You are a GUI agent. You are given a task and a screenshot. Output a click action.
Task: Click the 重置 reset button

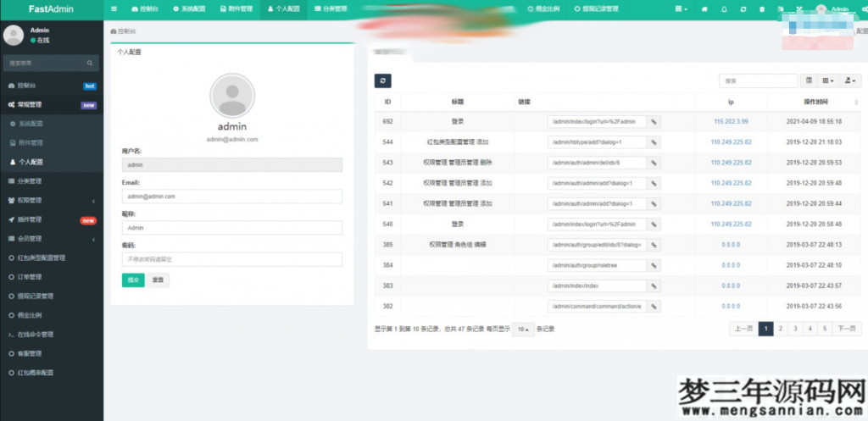pos(158,280)
